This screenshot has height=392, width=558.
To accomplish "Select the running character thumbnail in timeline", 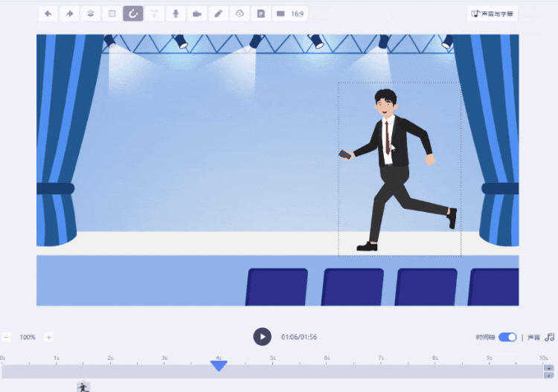I will (83, 387).
